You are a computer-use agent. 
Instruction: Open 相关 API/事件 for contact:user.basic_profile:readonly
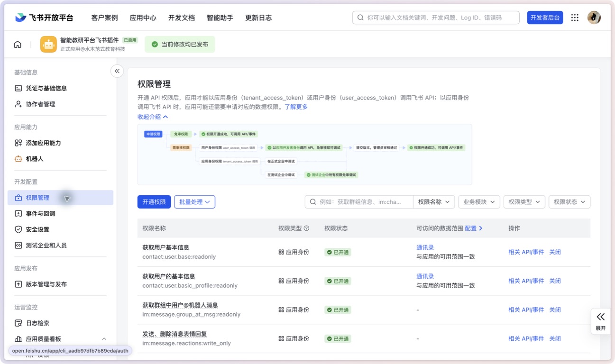click(x=526, y=281)
